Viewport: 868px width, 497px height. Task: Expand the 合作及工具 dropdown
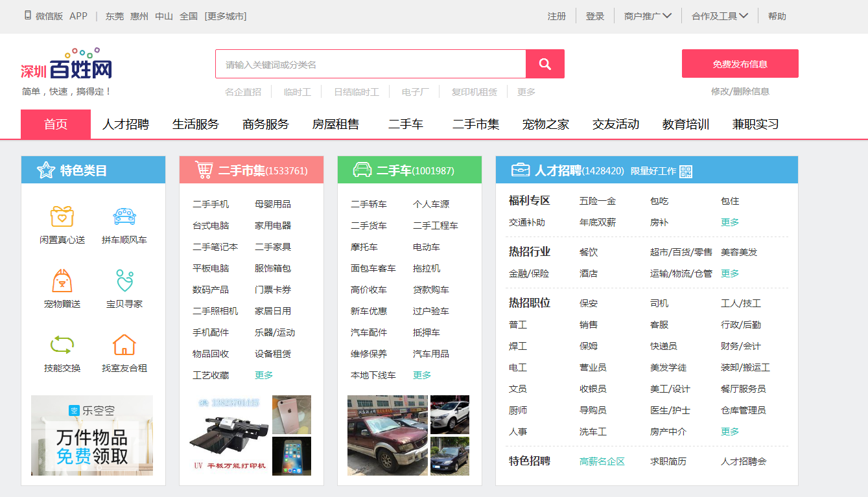pos(719,16)
